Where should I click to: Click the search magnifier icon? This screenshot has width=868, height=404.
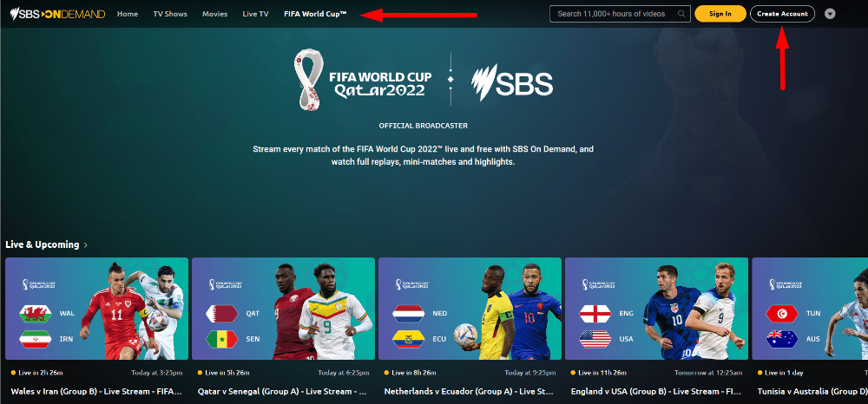point(681,14)
